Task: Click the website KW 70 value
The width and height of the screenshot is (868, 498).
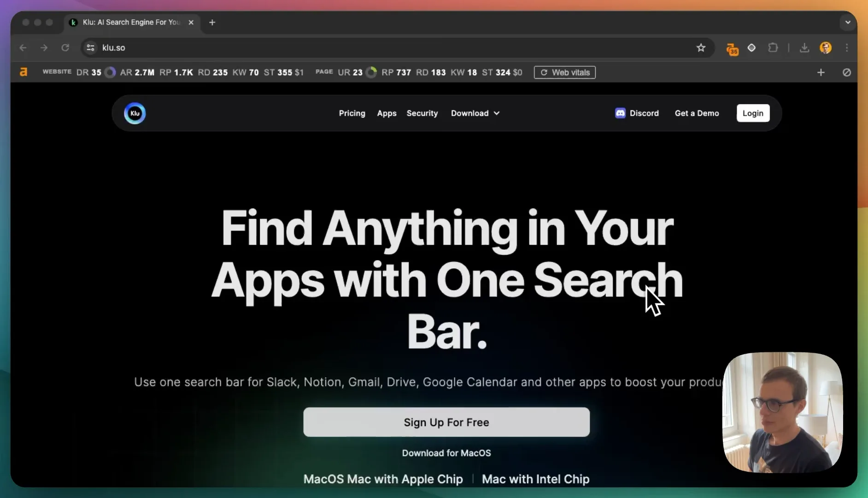Action: pos(246,72)
